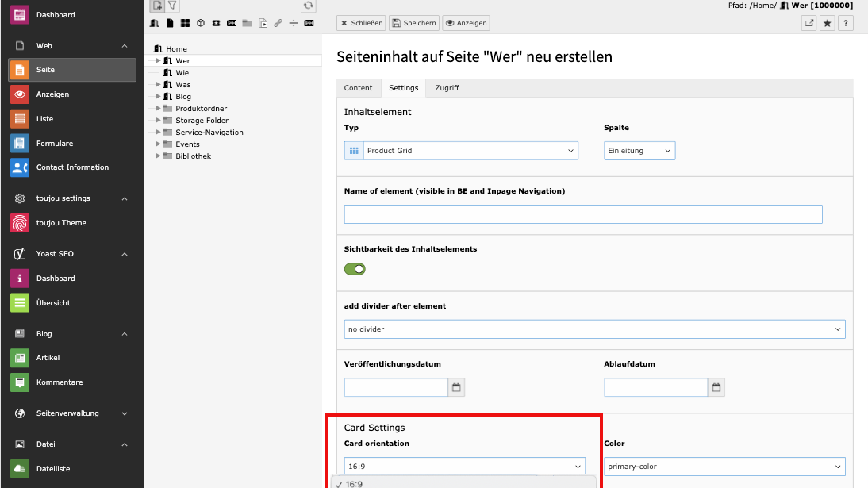The height and width of the screenshot is (488, 868).
Task: Click the Contact Information module icon
Action: (20, 167)
